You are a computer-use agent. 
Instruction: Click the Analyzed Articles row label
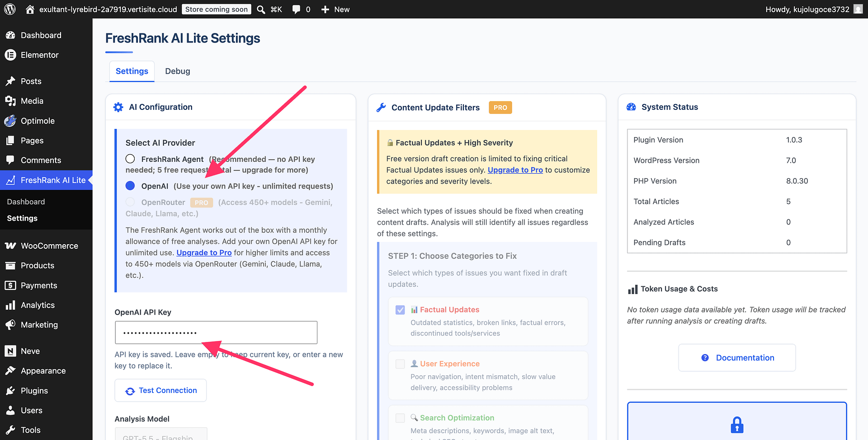(664, 222)
